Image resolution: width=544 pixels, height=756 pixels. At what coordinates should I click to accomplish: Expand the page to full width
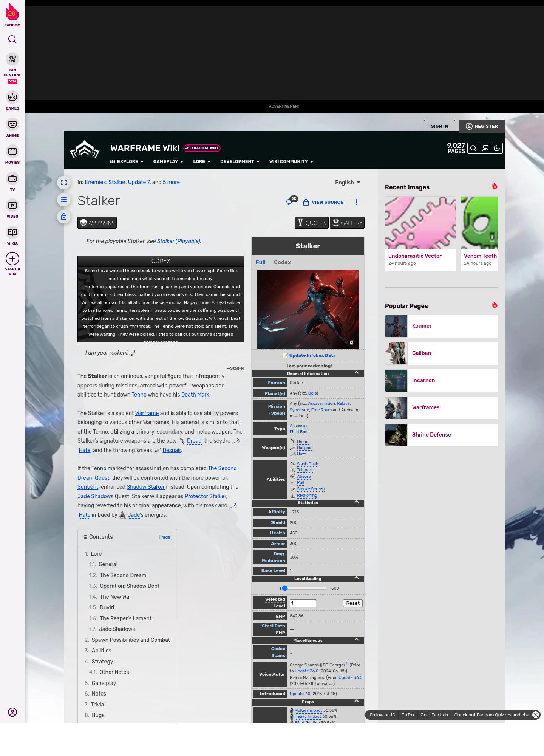point(64,183)
